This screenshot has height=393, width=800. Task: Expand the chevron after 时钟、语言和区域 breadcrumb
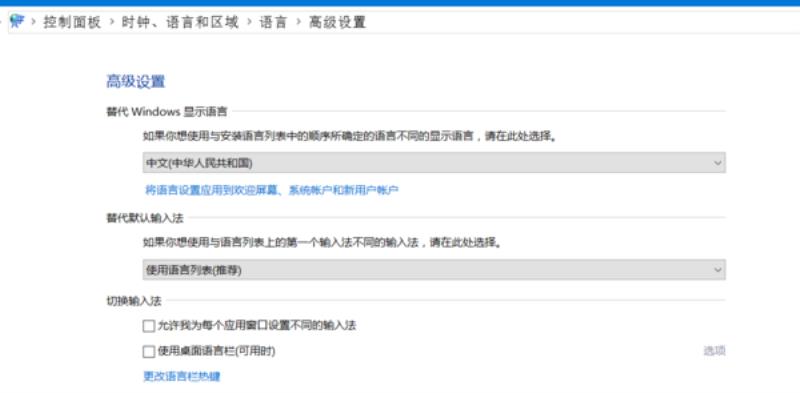249,22
